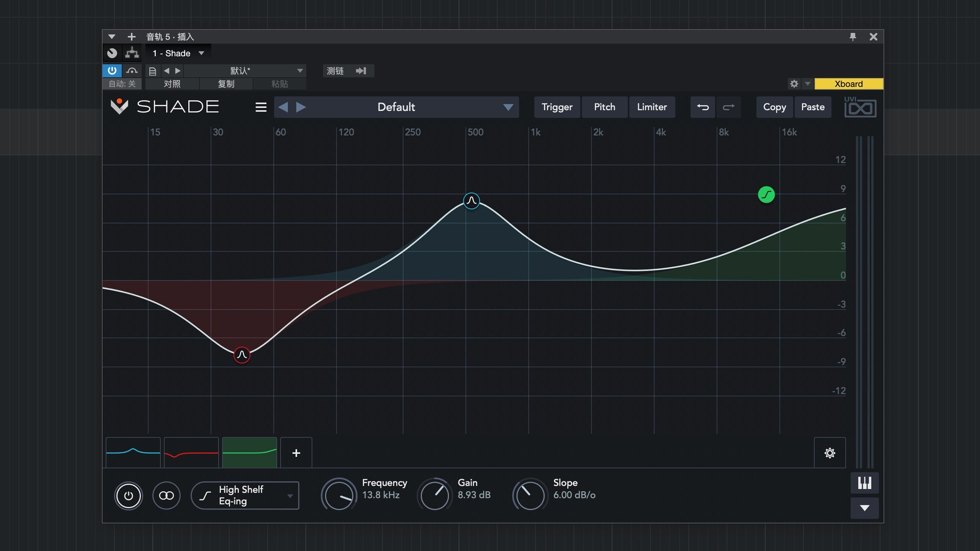
Task: Click the Gain knob
Action: coord(434,494)
